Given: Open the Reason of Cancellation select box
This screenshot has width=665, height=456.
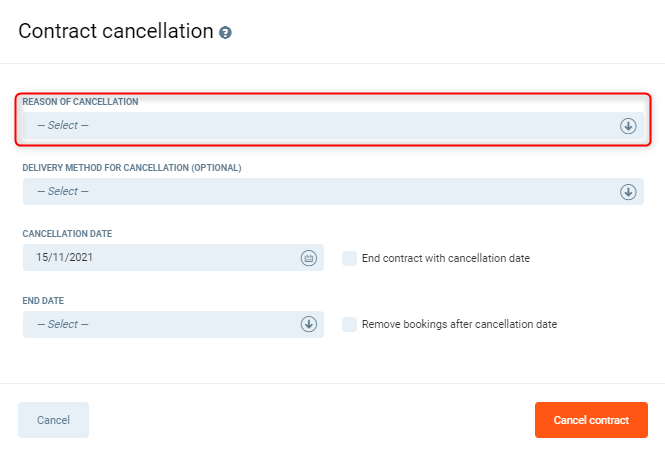Looking at the screenshot, I should [x=320, y=126].
